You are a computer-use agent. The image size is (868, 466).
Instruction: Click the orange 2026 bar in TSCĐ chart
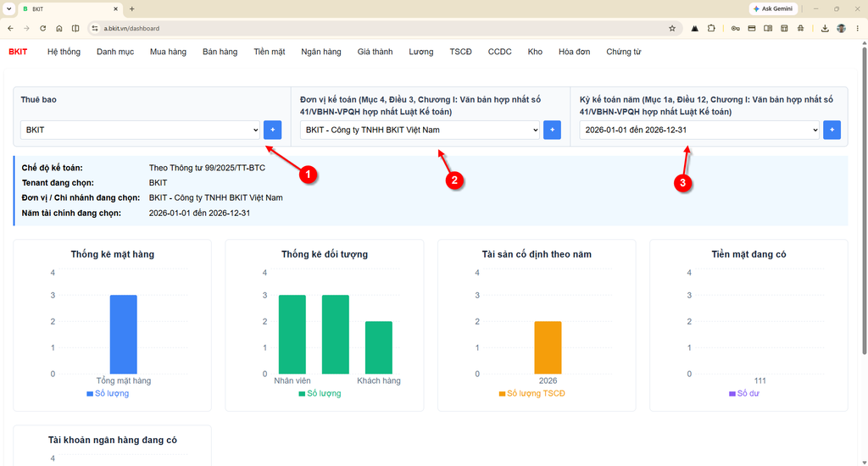[548, 347]
